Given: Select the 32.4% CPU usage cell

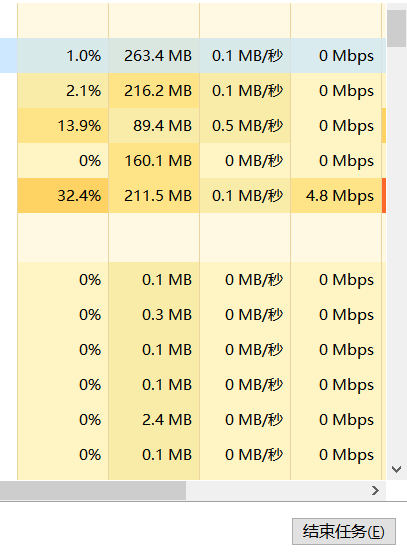Looking at the screenshot, I should (x=63, y=195).
